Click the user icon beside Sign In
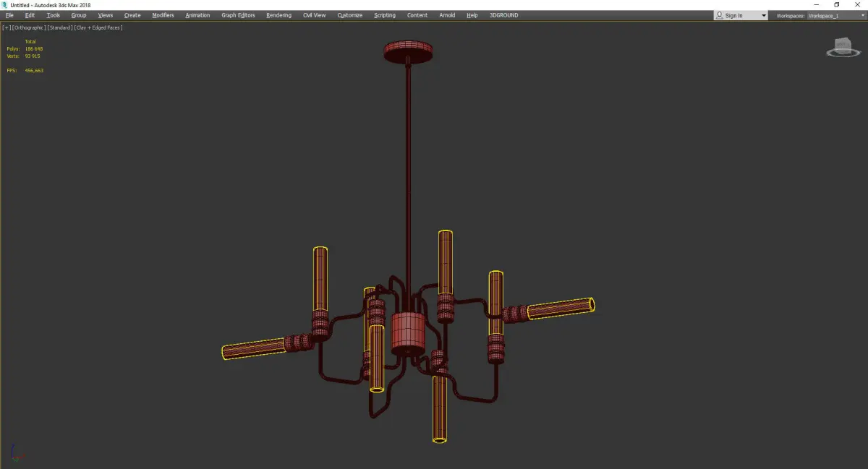868x469 pixels. tap(719, 15)
